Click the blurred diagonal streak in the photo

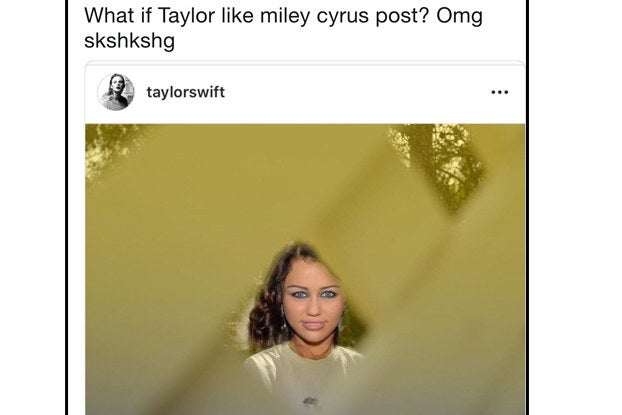[x=397, y=258]
